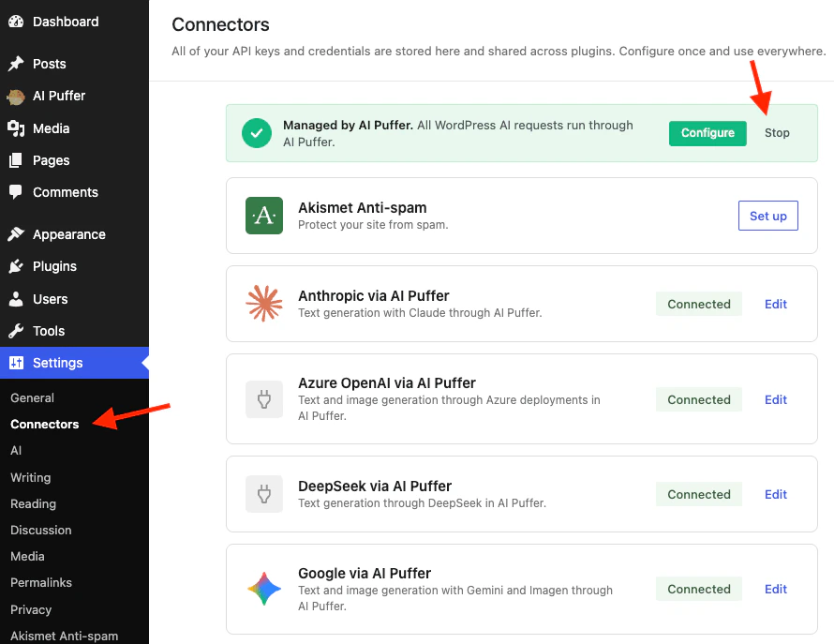Screen dimensions: 834x644
Task: Click the Dashboard gauge icon
Action: [x=16, y=22]
